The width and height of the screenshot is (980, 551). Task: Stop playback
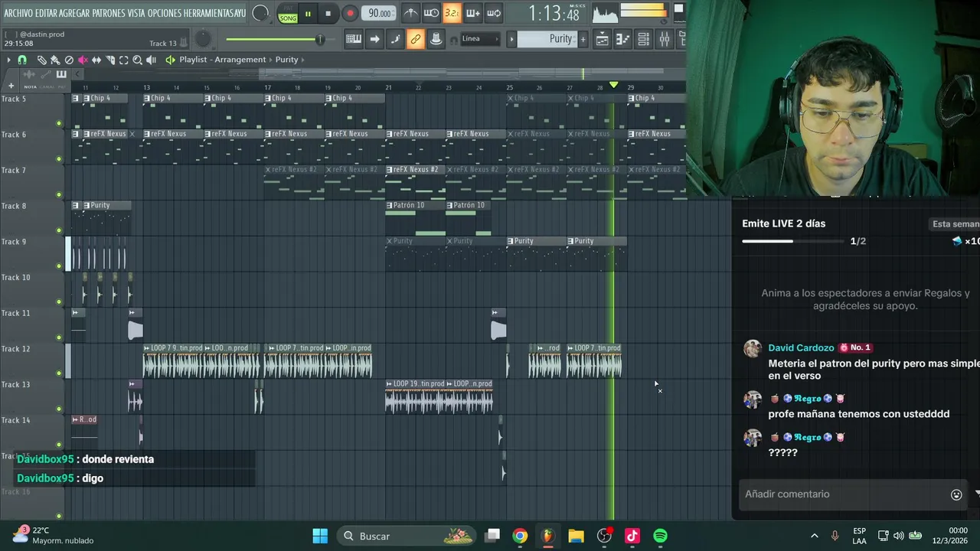328,14
